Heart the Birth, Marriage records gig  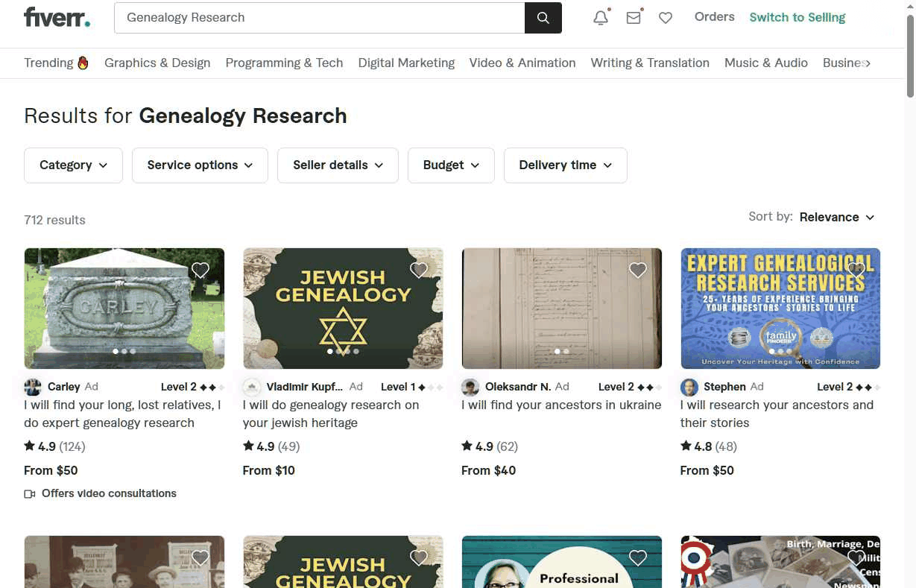pos(856,557)
